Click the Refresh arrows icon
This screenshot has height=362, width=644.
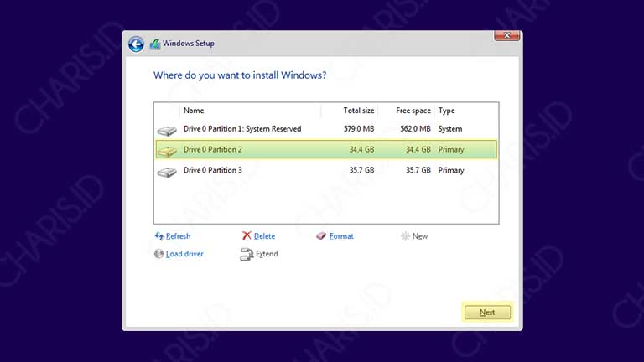[x=159, y=236]
